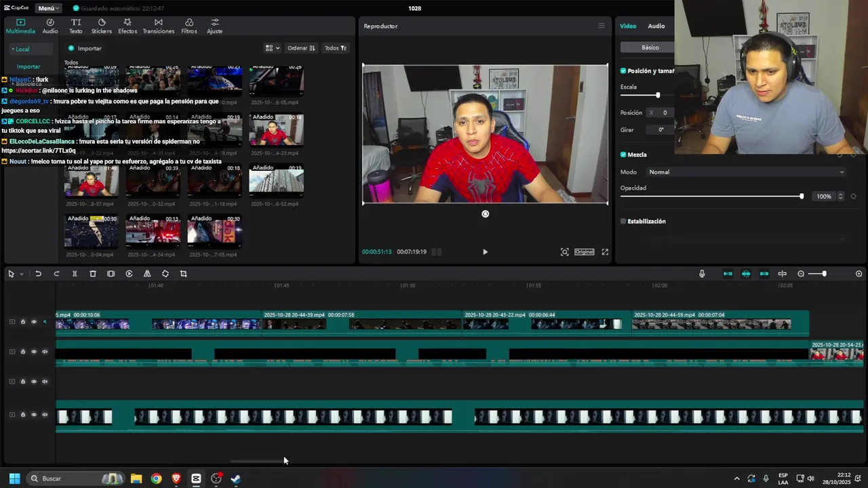
Task: Mute the bottom timeline track
Action: 45,415
